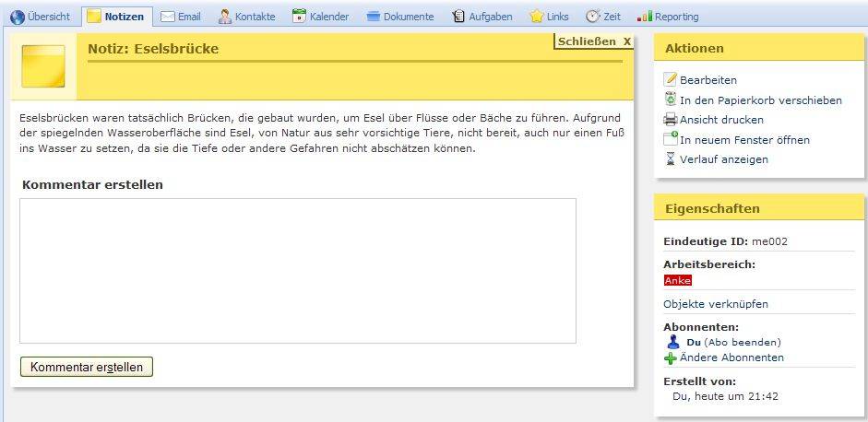
Task: Click the hourglass icon for Verlauf
Action: 671,159
